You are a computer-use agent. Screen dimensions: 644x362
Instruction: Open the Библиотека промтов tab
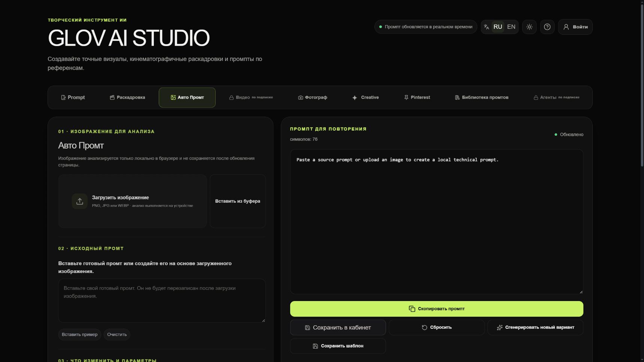(482, 98)
